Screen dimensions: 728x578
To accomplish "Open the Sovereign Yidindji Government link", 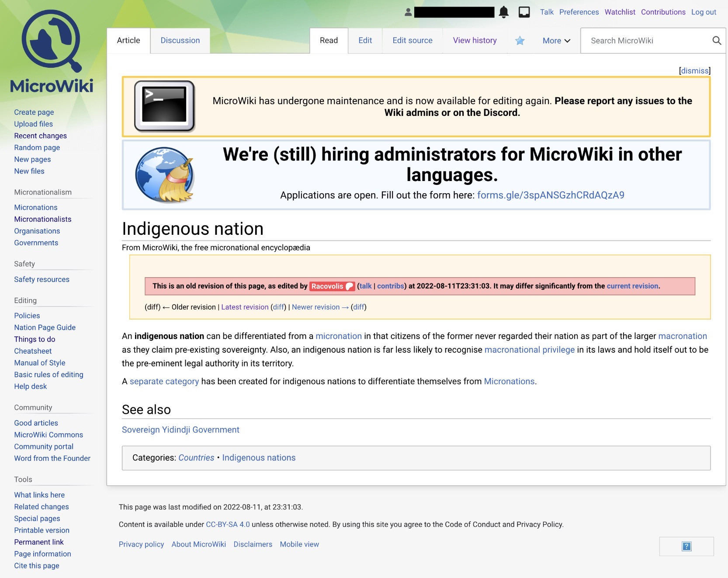I will coord(180,430).
